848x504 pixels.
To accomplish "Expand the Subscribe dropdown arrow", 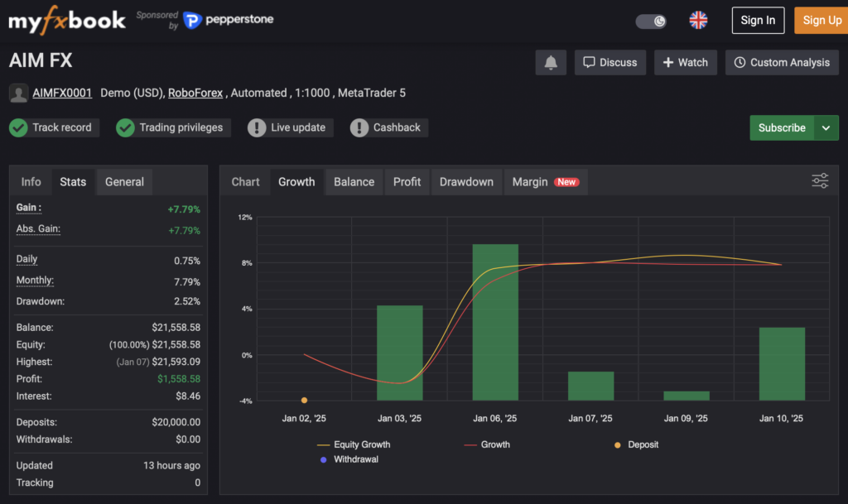I will [826, 128].
